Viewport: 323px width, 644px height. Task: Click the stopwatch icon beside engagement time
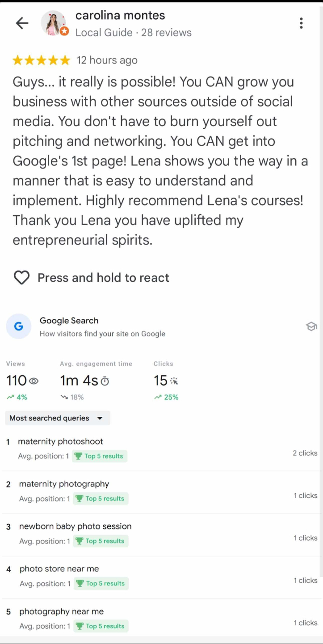tap(105, 381)
